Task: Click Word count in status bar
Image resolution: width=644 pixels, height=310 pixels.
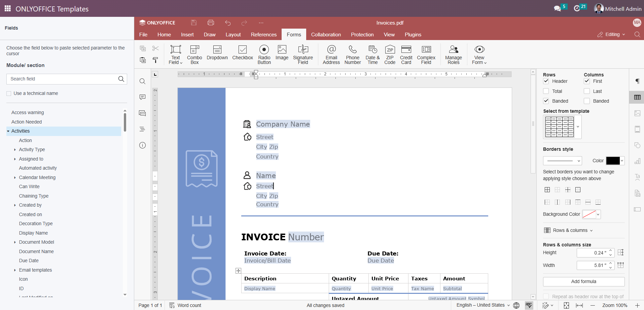Action: point(185,305)
